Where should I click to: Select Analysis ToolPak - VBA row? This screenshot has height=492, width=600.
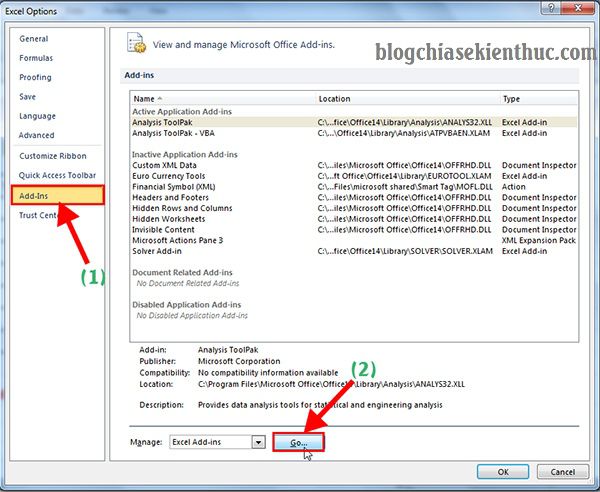pos(354,133)
